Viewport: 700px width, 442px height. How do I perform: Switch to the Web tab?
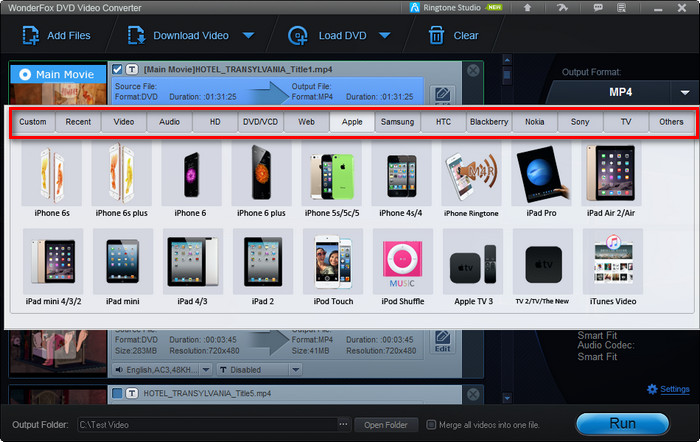[x=306, y=122]
